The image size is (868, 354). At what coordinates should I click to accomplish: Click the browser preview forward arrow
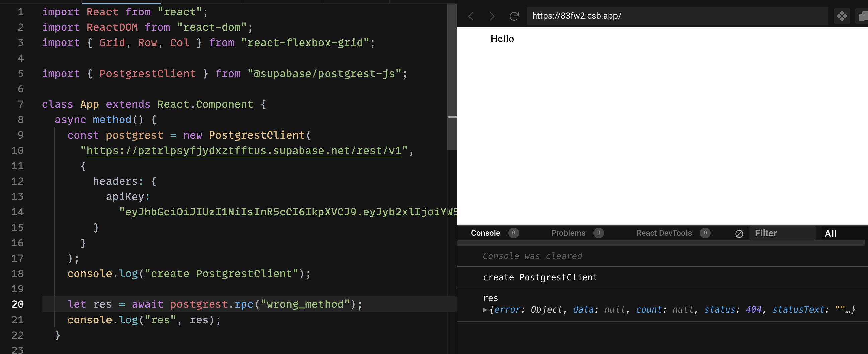tap(492, 16)
